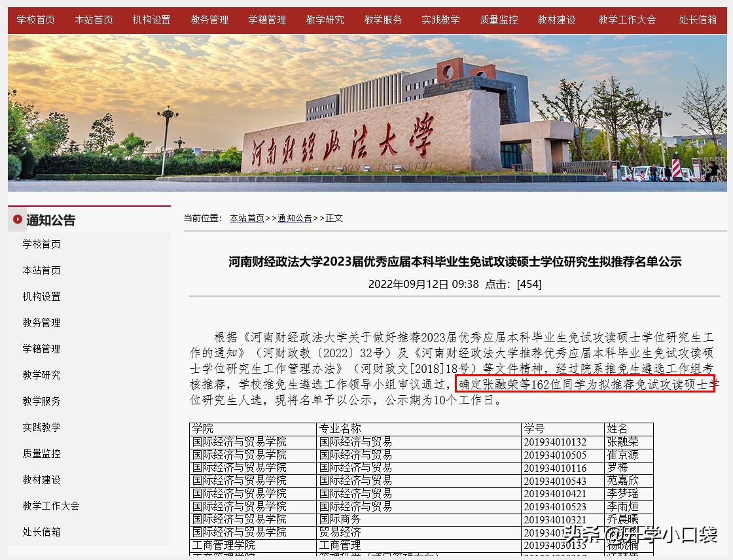The image size is (733, 560).
Task: Select 教学工作大会 in left sidebar
Action: coord(50,506)
